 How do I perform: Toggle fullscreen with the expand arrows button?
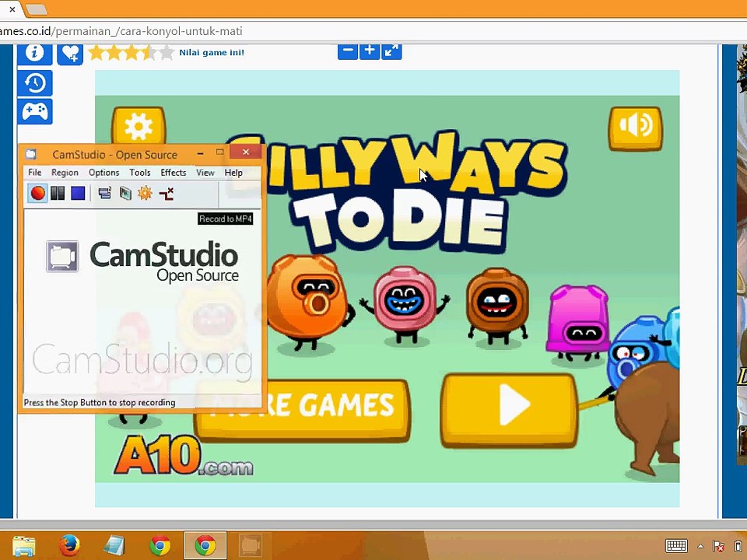(x=391, y=51)
